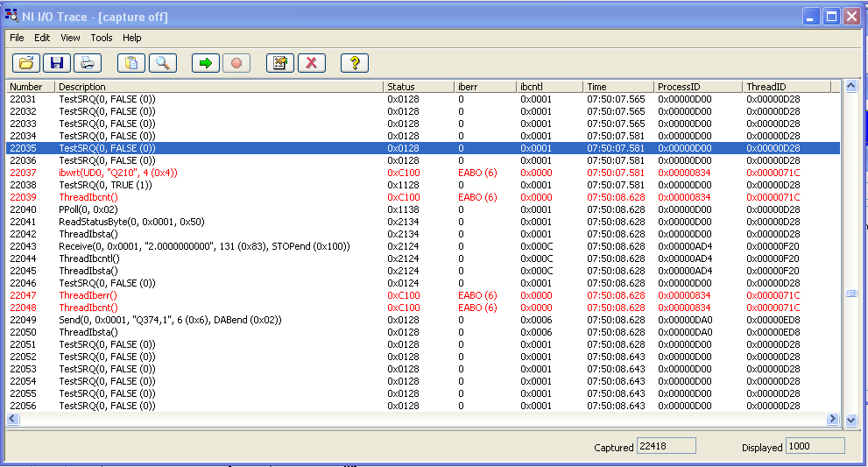
Task: Click the ProcessID column header
Action: click(698, 87)
